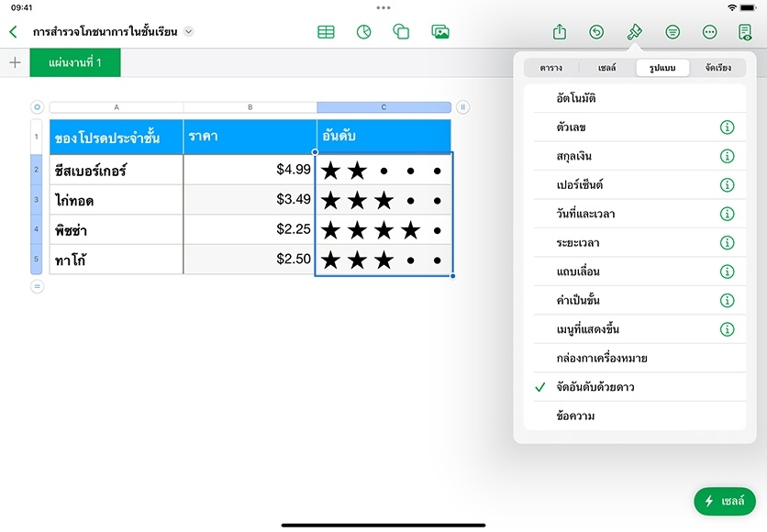Open info settings for สกุลเงิน
This screenshot has width=767, height=532.
727,156
